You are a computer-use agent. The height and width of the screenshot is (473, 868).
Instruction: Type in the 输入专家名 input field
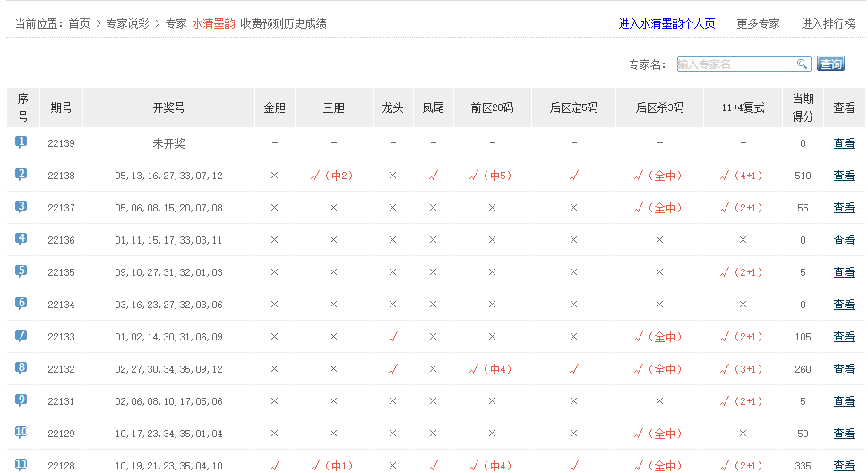pyautogui.click(x=735, y=64)
